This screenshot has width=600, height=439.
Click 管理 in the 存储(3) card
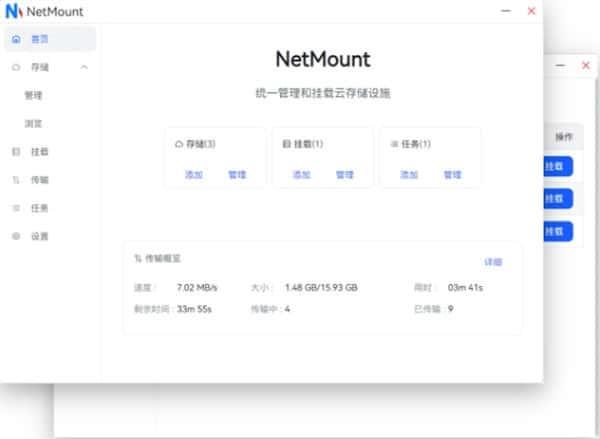tap(237, 174)
